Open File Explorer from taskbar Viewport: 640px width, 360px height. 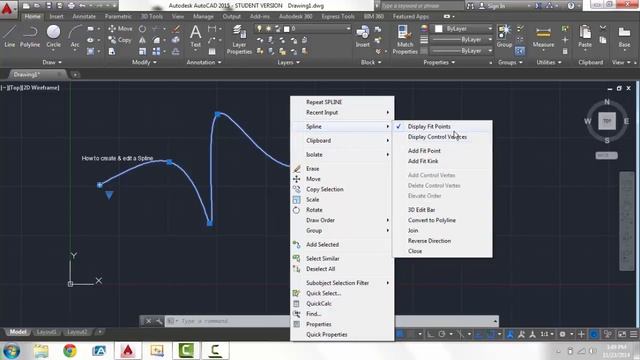[41, 351]
